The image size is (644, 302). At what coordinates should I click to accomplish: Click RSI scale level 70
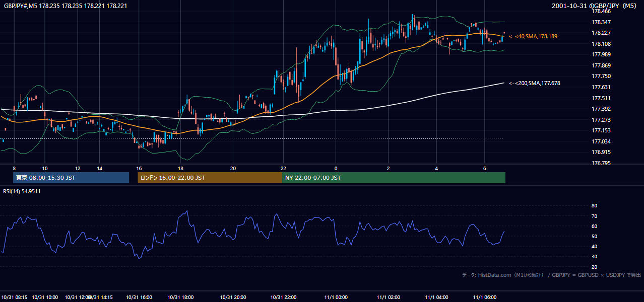[x=594, y=216]
